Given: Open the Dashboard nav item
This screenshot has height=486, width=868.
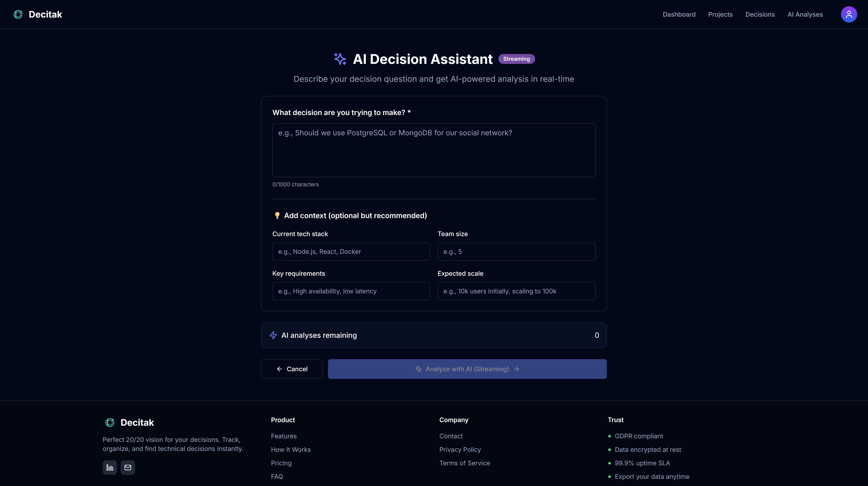Looking at the screenshot, I should point(679,15).
